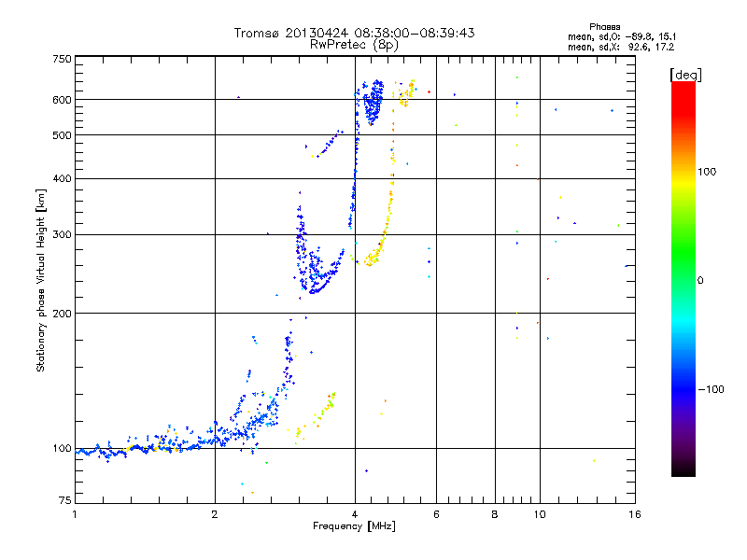Screen dimensions: 747x560
Task: Click the 'Phases' header label
Action: click(604, 27)
